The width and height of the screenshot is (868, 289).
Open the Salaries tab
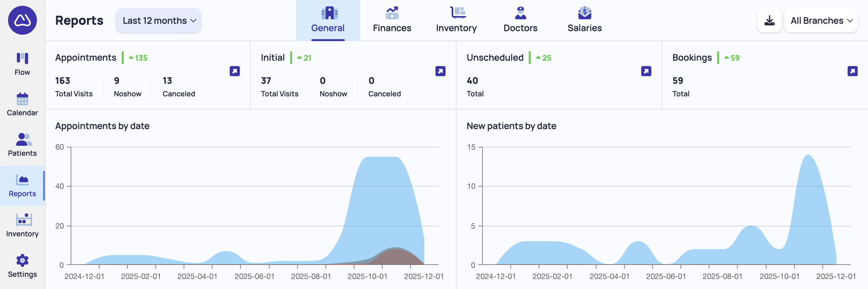584,20
